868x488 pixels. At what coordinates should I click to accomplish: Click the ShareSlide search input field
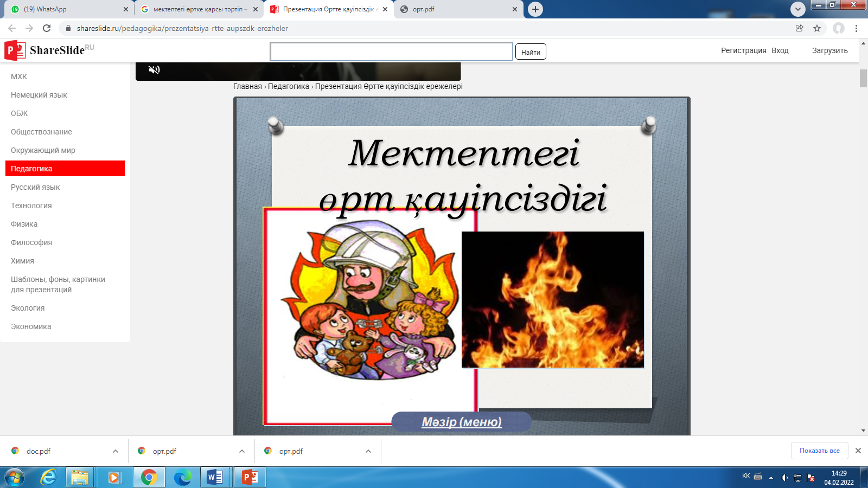[391, 52]
